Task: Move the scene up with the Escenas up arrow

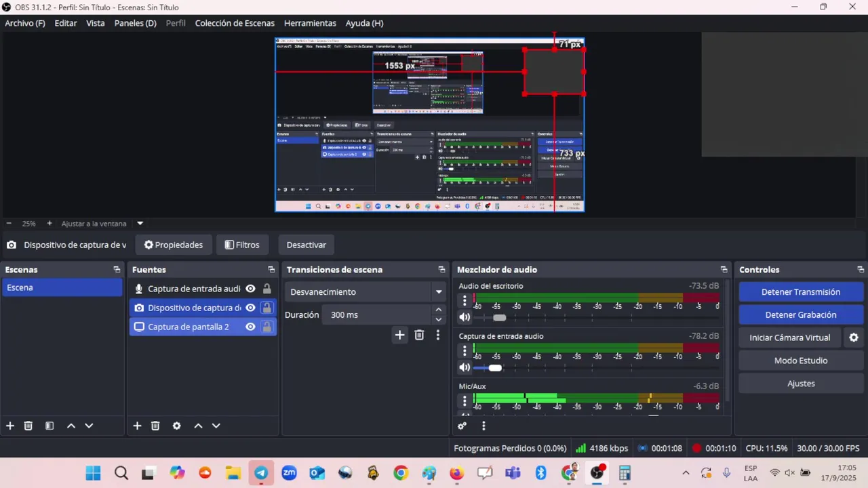Action: click(x=71, y=426)
